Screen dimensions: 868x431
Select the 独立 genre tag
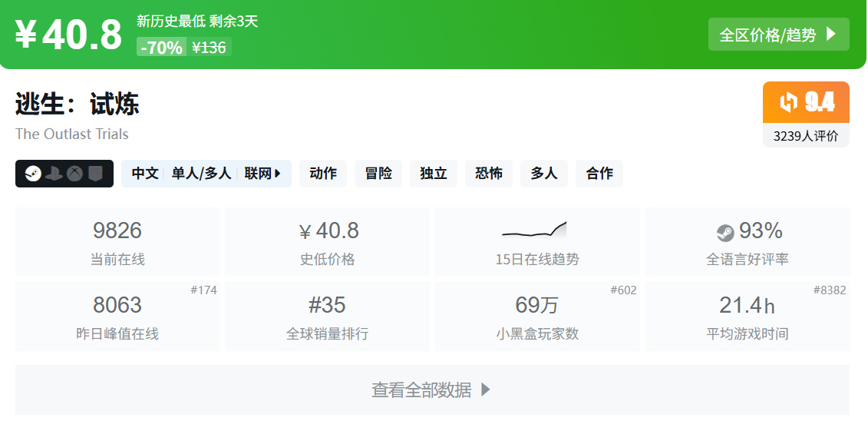[434, 174]
